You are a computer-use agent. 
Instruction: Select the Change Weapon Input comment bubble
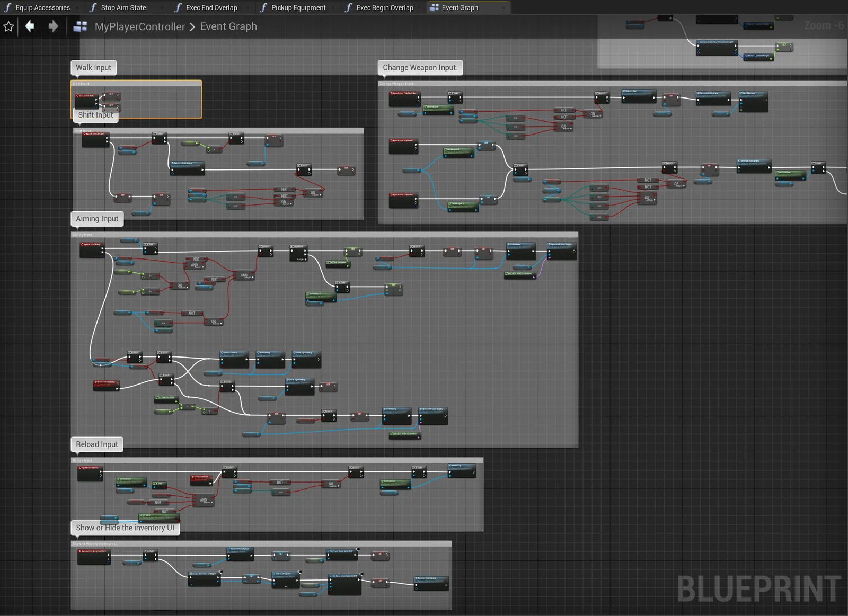(x=420, y=67)
